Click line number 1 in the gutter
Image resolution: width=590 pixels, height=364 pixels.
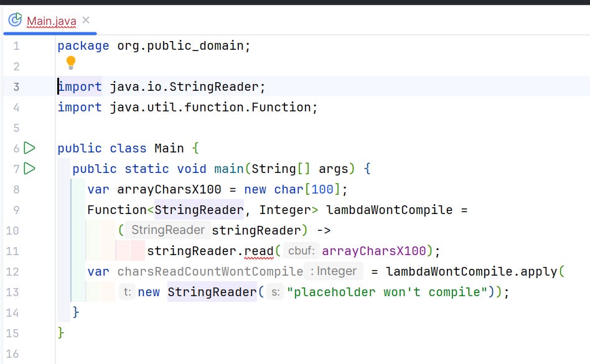coord(16,45)
